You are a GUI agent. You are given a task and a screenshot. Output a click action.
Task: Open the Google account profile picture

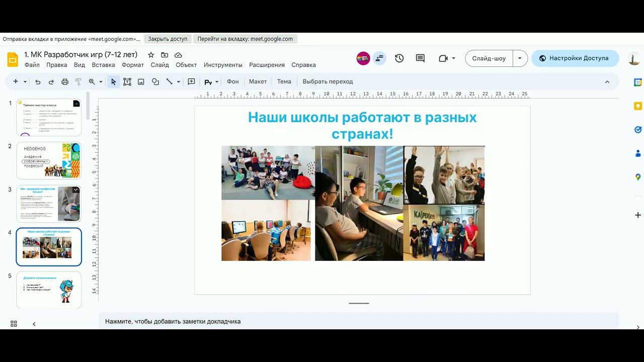point(634,58)
